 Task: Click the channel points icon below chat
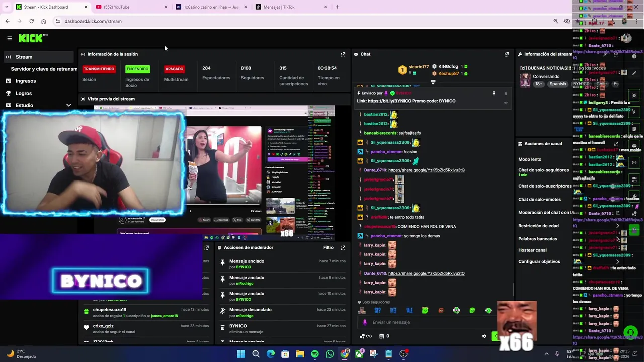click(365, 336)
